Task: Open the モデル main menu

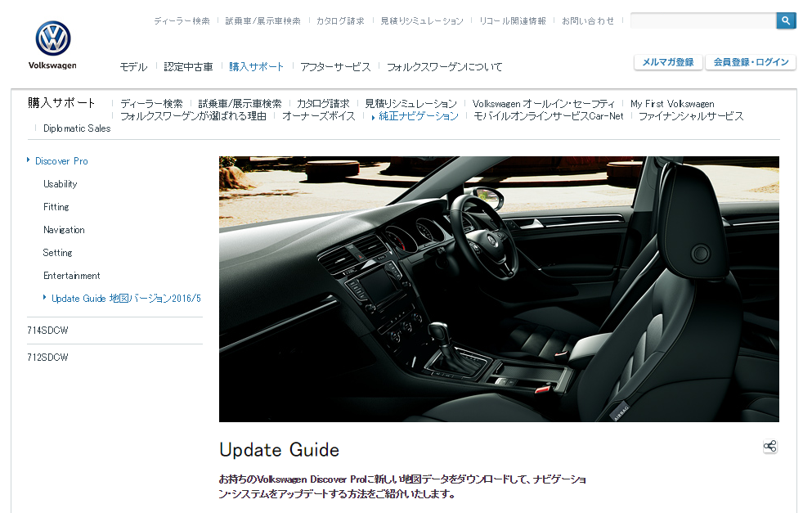Action: click(133, 67)
